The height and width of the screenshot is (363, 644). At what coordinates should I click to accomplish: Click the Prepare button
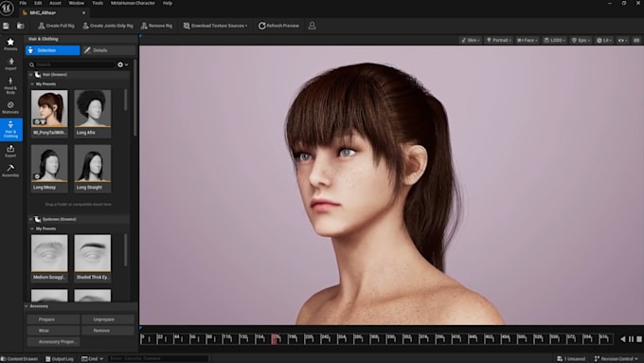coord(53,319)
